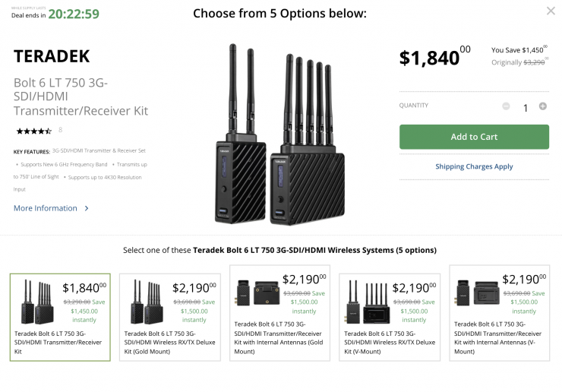This screenshot has height=392, width=562.
Task: Click the quantity number field
Action: coord(525,108)
